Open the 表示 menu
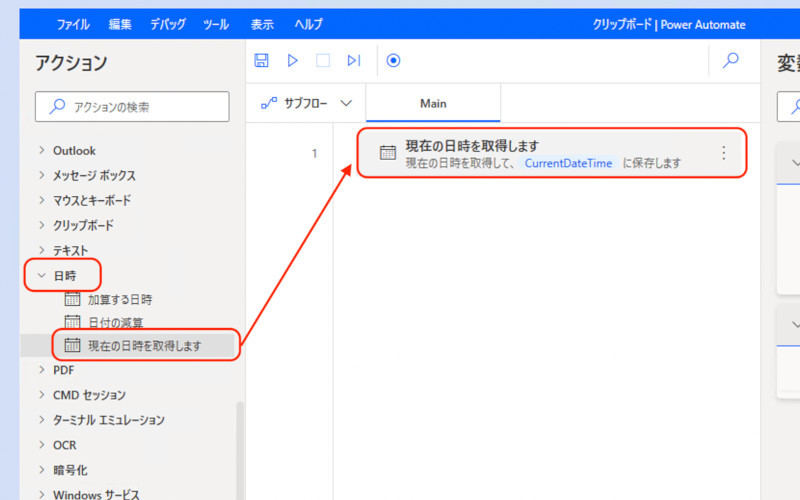This screenshot has width=800, height=500. 262,24
